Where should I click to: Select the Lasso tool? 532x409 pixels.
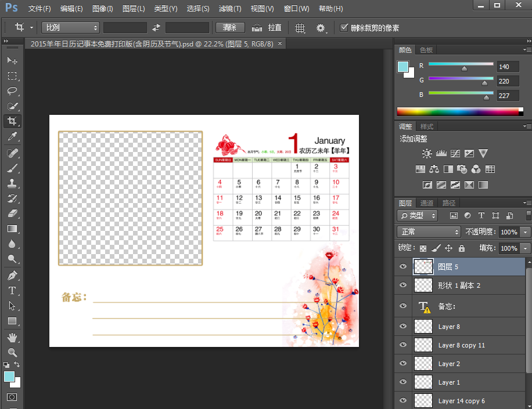(x=12, y=91)
